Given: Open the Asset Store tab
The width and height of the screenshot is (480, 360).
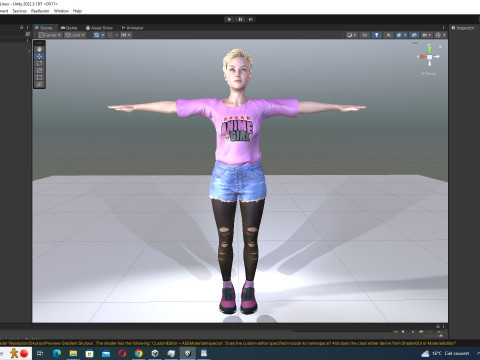Looking at the screenshot, I should (99, 28).
